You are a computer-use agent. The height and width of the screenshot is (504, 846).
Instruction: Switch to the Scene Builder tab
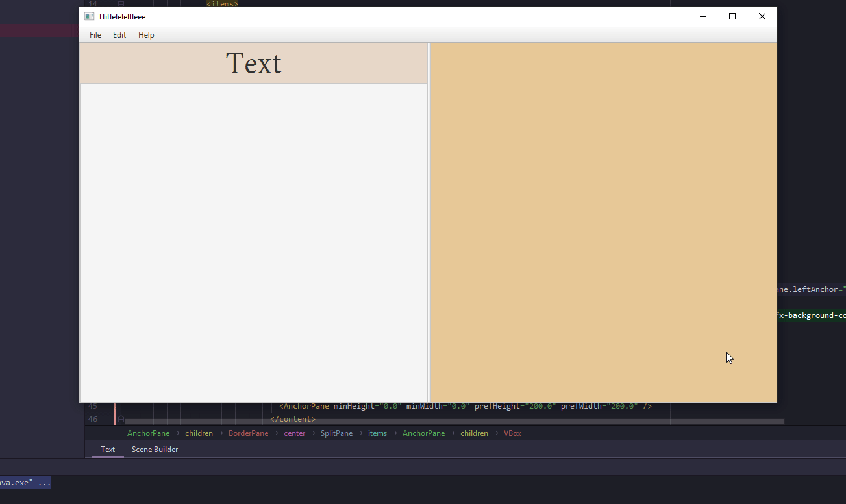coord(155,449)
